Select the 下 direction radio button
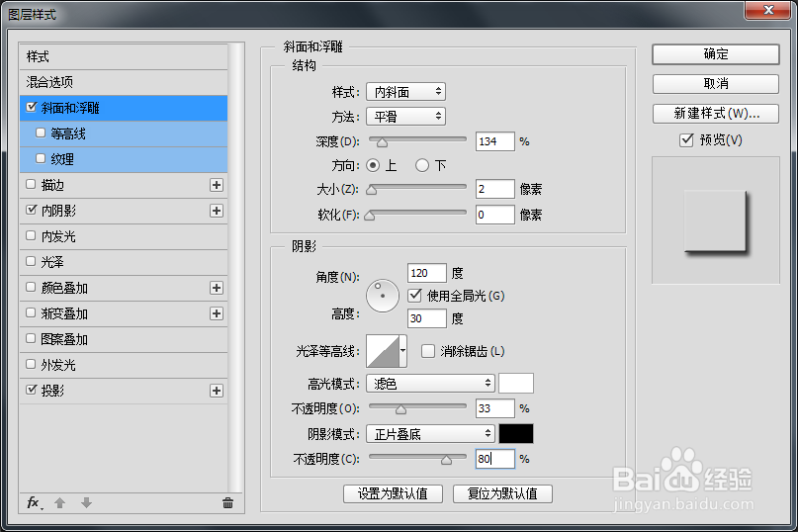Screen dimensions: 798x532 point(422,165)
